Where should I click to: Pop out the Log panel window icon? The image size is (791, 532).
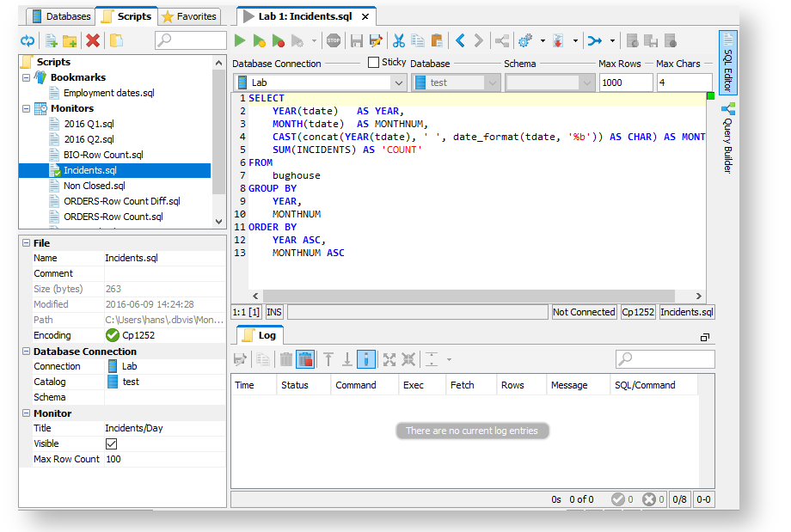pyautogui.click(x=705, y=338)
